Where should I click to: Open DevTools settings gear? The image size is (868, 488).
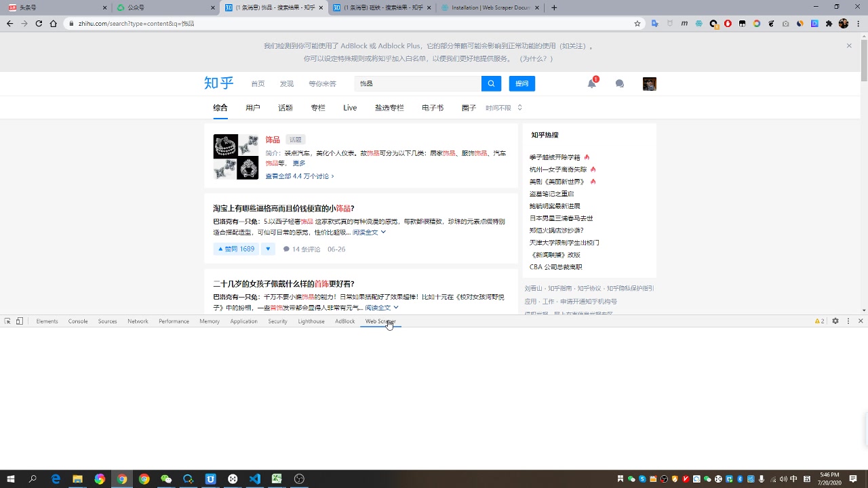point(835,321)
